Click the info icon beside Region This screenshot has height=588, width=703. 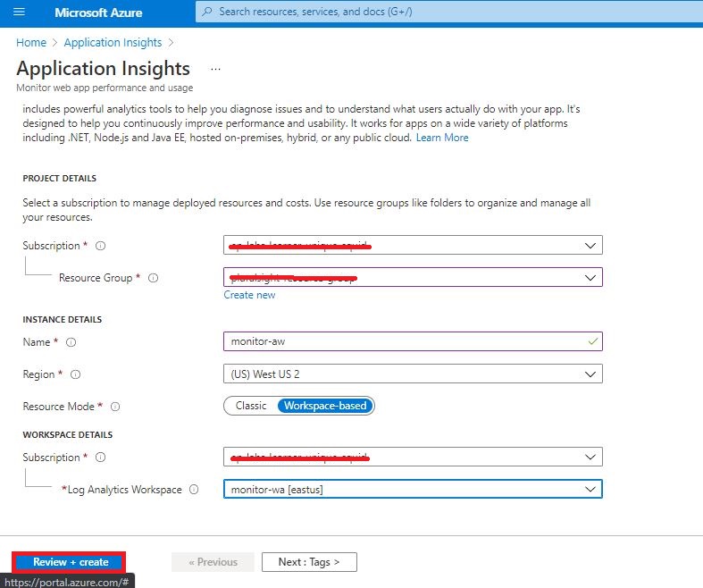tap(75, 374)
